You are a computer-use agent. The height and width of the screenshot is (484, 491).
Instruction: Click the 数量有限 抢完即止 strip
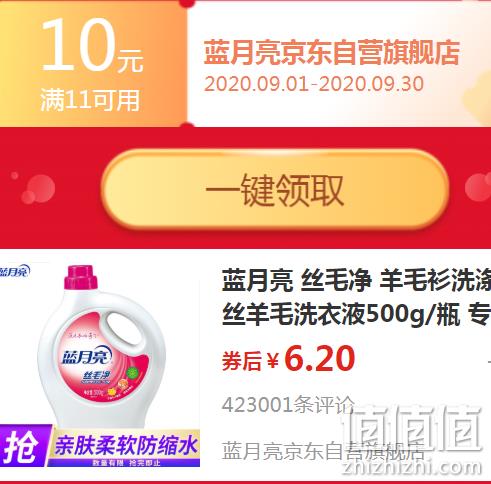tap(126, 463)
